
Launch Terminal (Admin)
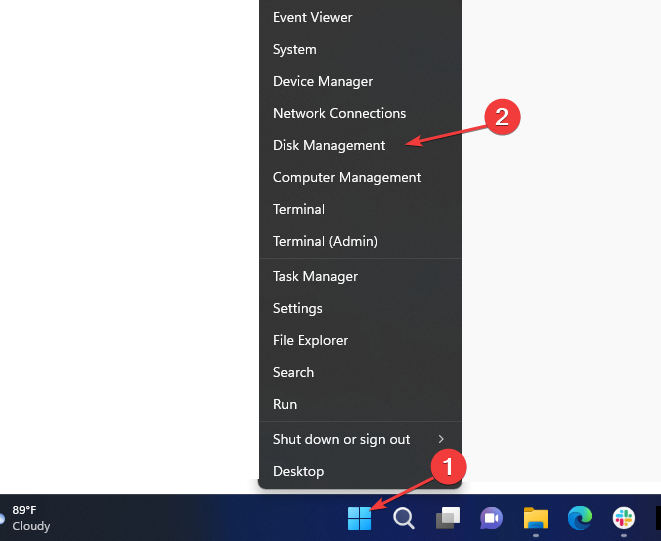[360, 242]
